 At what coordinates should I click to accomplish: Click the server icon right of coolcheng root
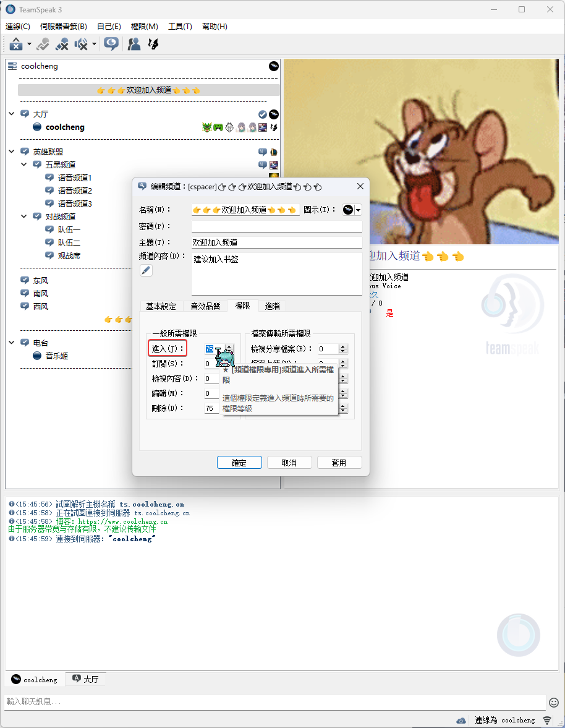pos(274,66)
